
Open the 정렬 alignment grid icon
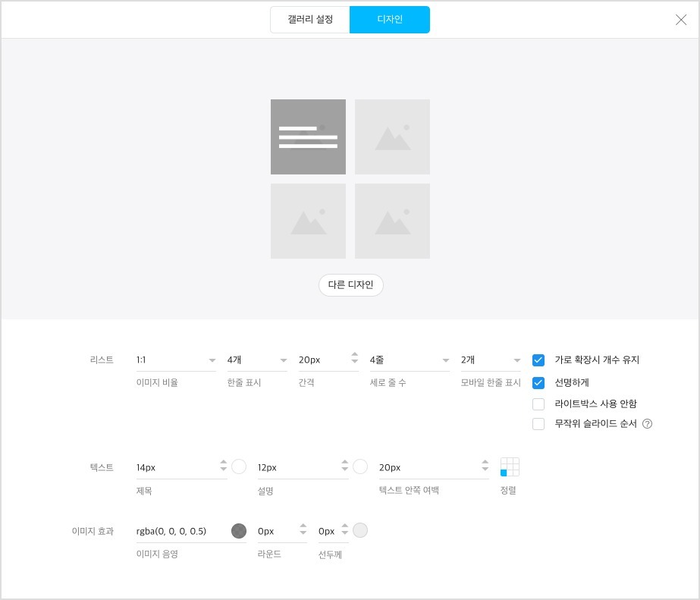[510, 467]
